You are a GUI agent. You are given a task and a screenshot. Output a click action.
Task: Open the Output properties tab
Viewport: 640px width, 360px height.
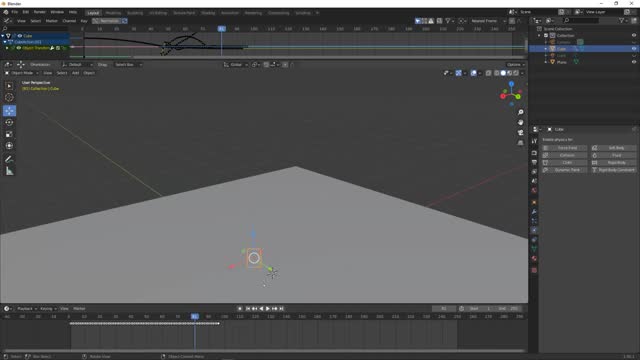(534, 162)
